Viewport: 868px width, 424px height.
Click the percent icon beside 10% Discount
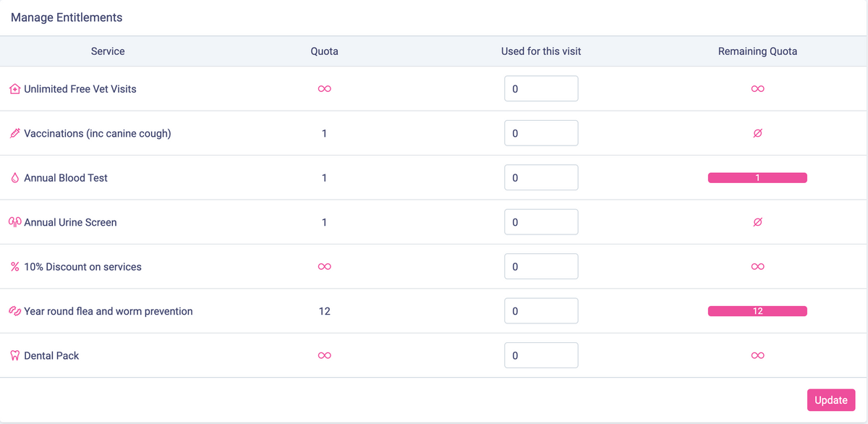tap(14, 267)
